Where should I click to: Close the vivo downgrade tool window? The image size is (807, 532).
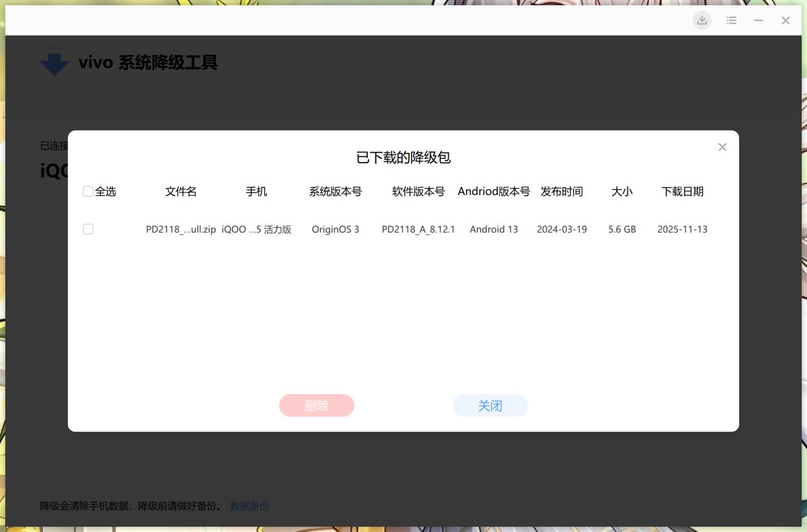point(785,21)
